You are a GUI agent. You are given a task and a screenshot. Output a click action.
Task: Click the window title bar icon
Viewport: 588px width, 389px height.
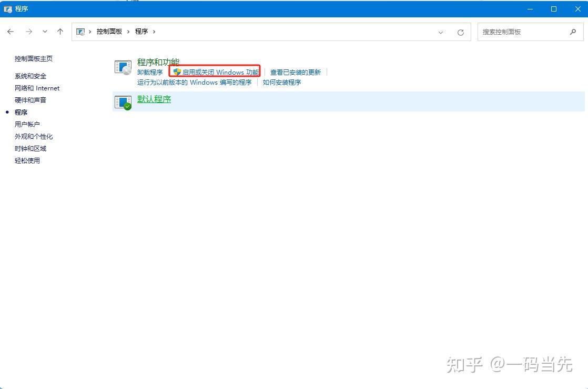pyautogui.click(x=8, y=9)
